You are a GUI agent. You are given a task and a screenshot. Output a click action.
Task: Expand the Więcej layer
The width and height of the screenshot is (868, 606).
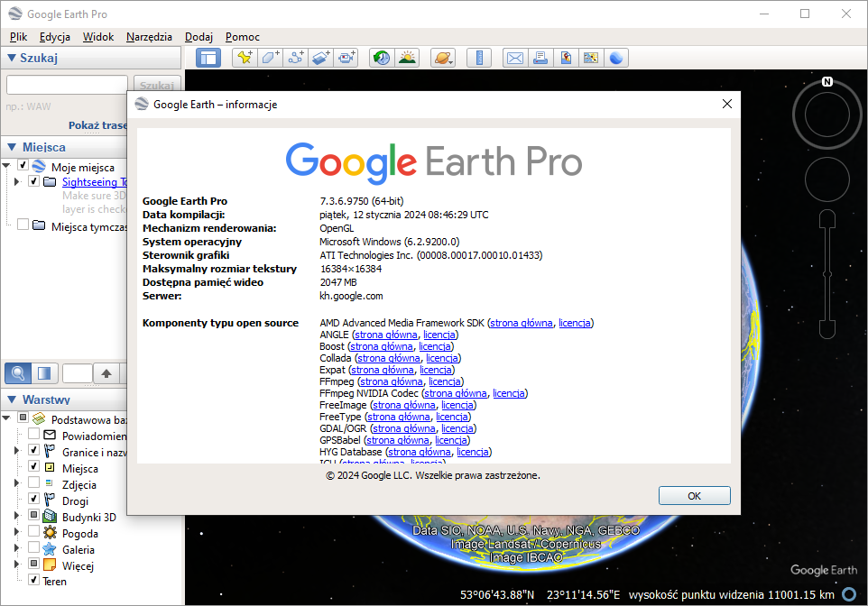point(16,564)
